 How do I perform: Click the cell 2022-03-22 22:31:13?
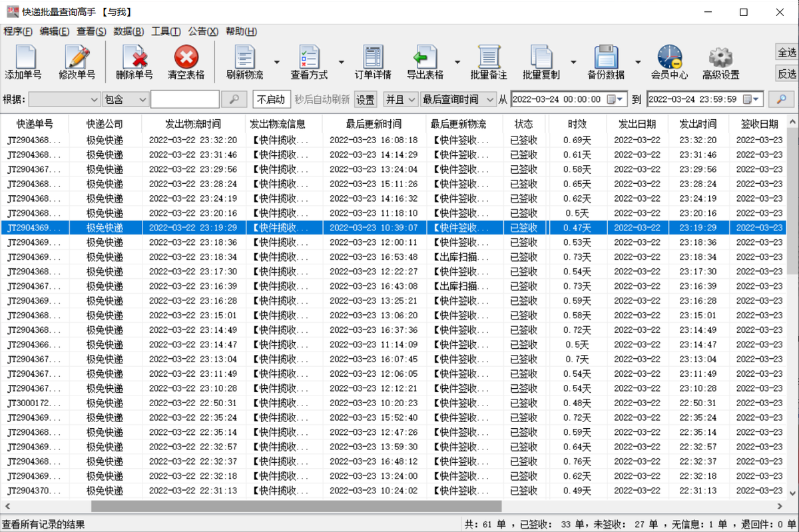193,491
